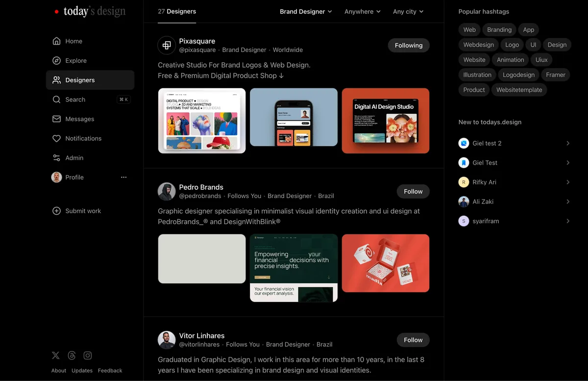The image size is (588, 381).
Task: Click the Notifications heart icon
Action: 57,138
